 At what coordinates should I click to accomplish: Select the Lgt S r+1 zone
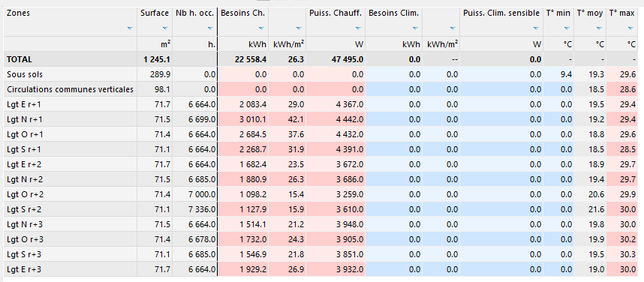(x=24, y=150)
